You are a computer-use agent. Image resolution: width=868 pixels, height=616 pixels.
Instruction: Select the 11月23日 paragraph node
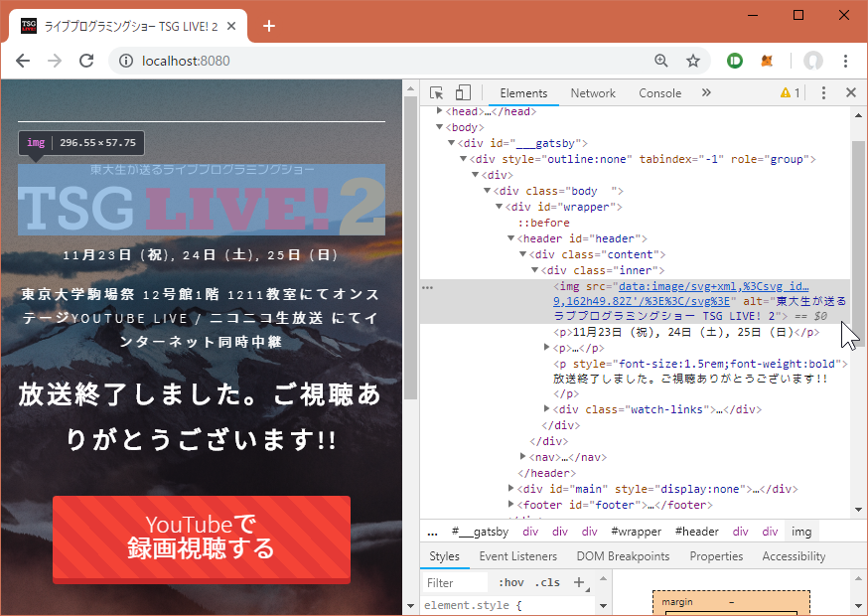pos(686,333)
